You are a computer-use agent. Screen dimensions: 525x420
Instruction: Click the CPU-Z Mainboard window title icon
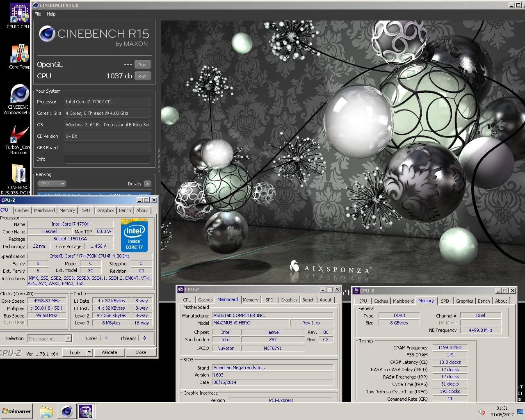point(181,290)
